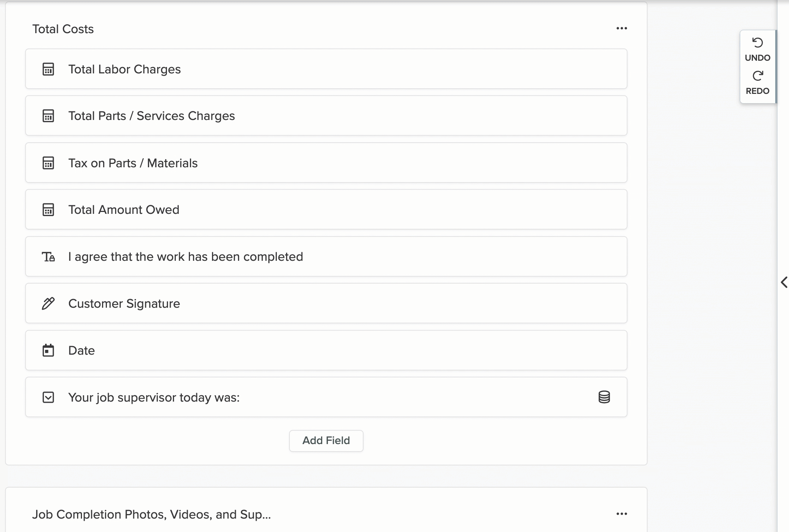Click the Total Costs section title
The image size is (789, 532).
coord(63,29)
